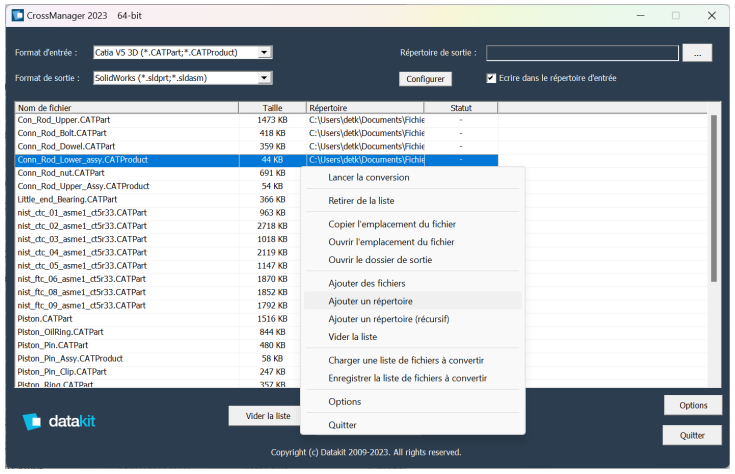Select row nist_ftc_08_asme1_ct5r33.CATPart
Screen dimensions: 735x474
(x=158, y=292)
